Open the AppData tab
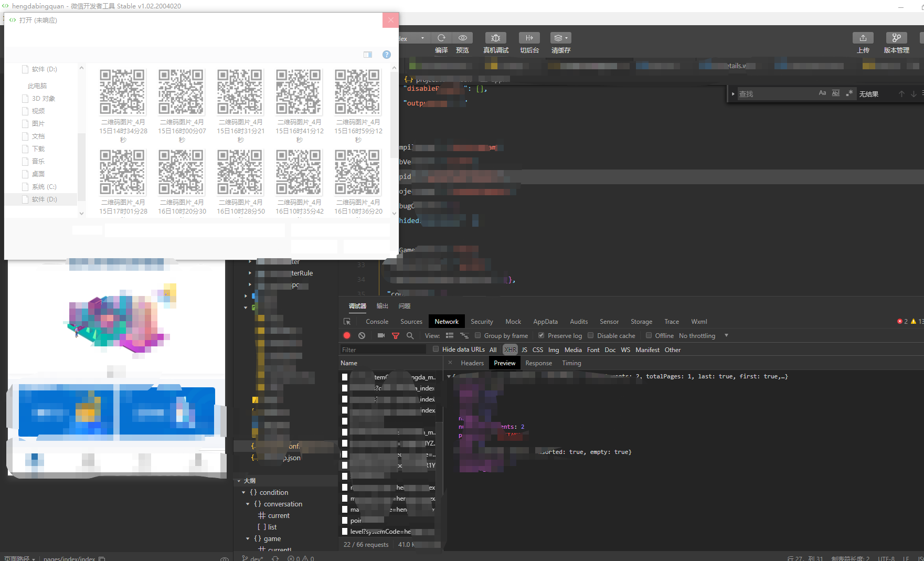This screenshot has width=924, height=561. point(545,322)
